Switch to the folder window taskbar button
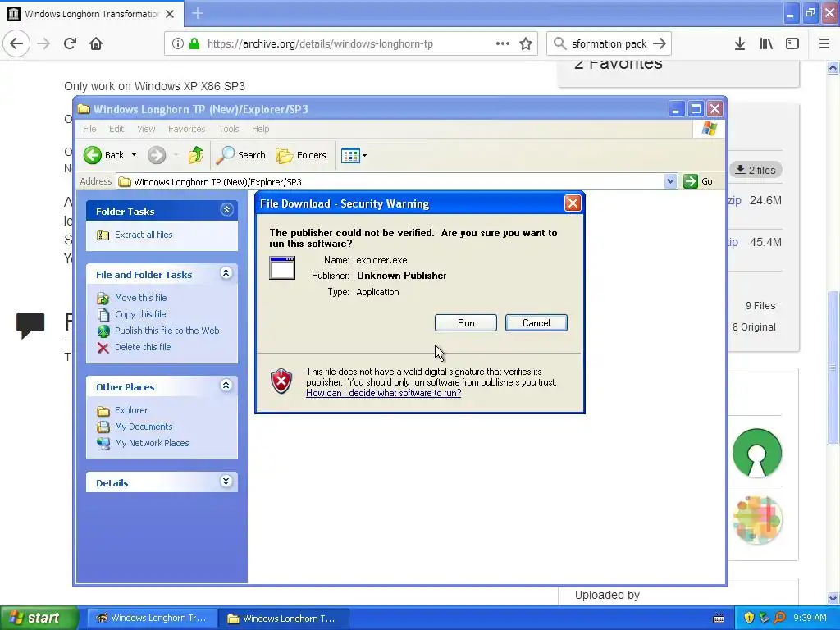 coord(285,619)
